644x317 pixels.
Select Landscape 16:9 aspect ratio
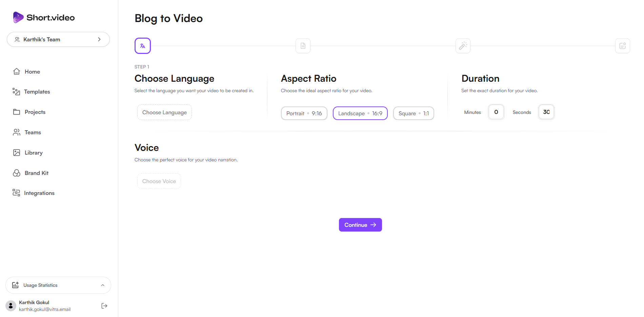[360, 113]
